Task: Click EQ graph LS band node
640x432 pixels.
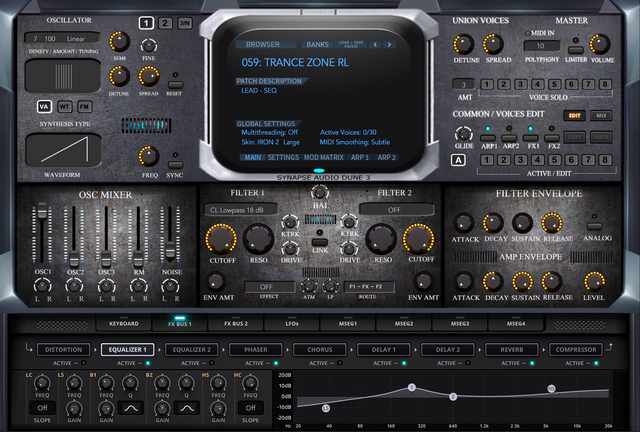Action: (326, 408)
